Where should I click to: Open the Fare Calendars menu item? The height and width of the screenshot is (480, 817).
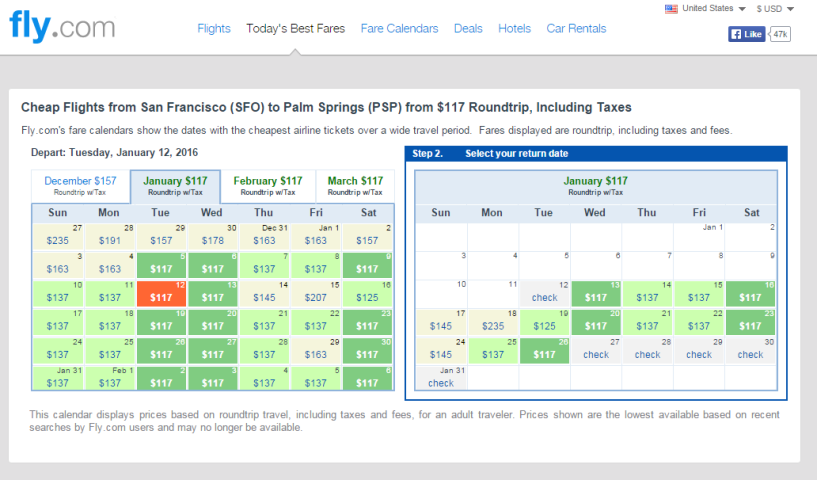pyautogui.click(x=399, y=29)
